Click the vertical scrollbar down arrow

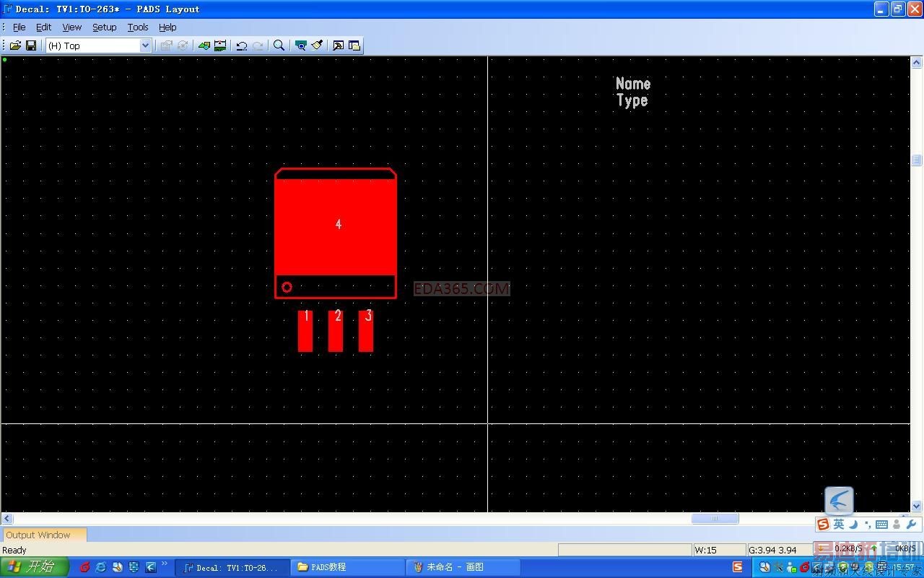(x=917, y=506)
